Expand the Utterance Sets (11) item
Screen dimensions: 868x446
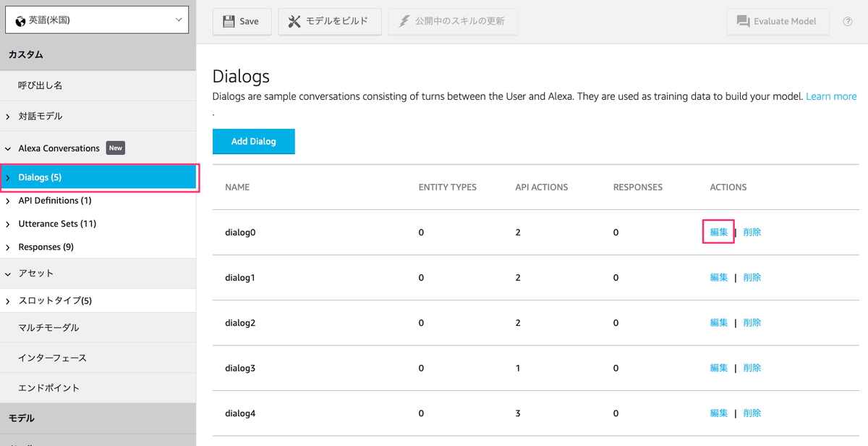coord(8,224)
